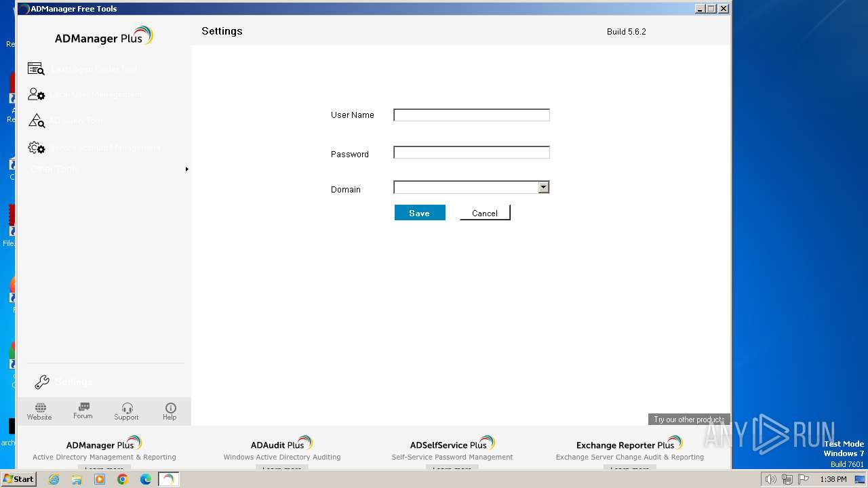Click Active Directory Management & Reporting text
This screenshot has height=488, width=868.
104,457
